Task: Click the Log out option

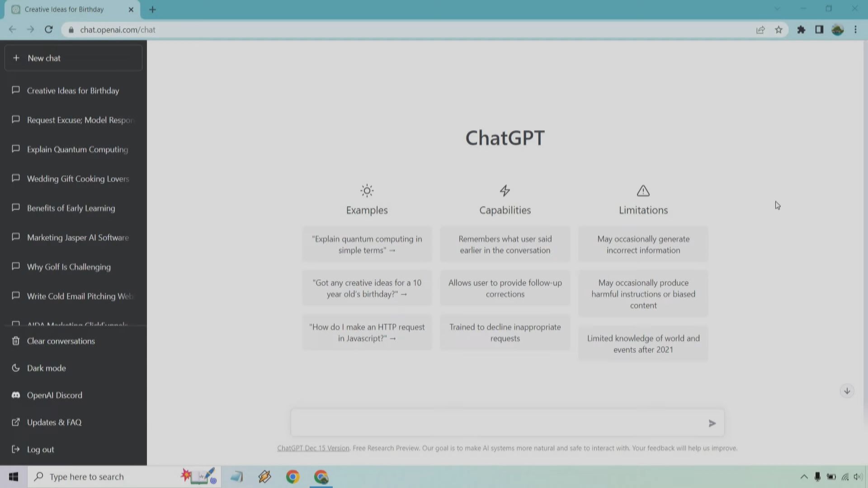Action: point(40,450)
